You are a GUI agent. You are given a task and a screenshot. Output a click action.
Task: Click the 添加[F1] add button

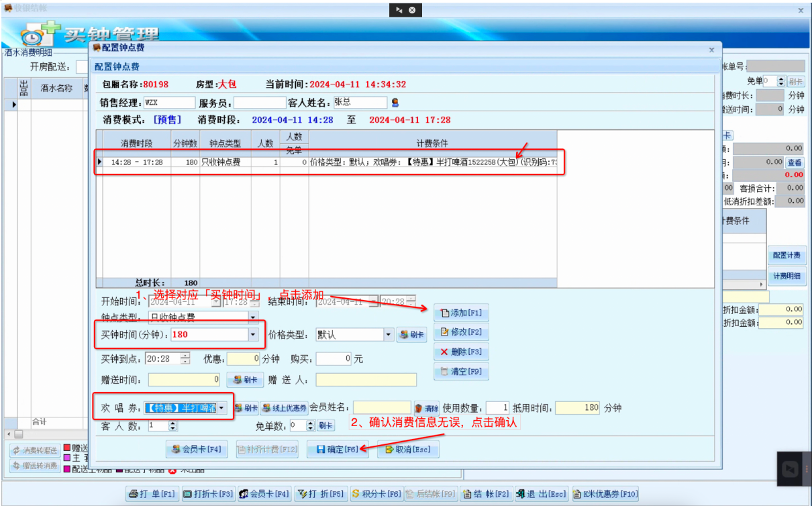coord(460,313)
